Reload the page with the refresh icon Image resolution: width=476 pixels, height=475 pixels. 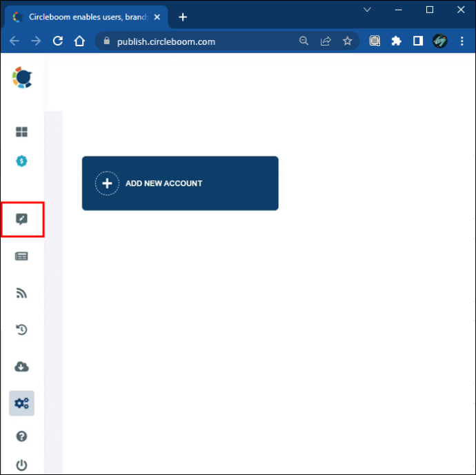[x=58, y=41]
